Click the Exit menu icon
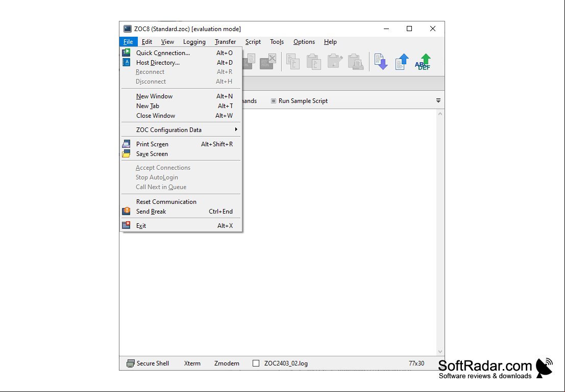Image resolution: width=565 pixels, height=392 pixels. click(126, 226)
